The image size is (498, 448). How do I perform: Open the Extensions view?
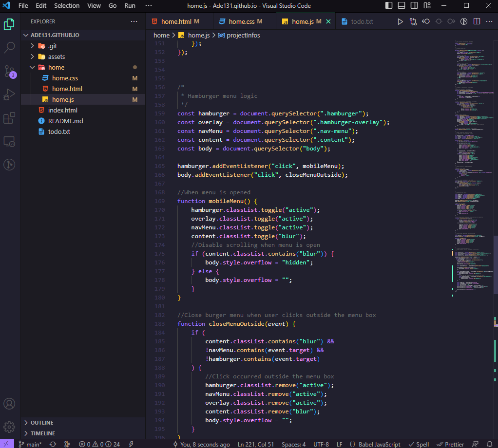tap(10, 118)
